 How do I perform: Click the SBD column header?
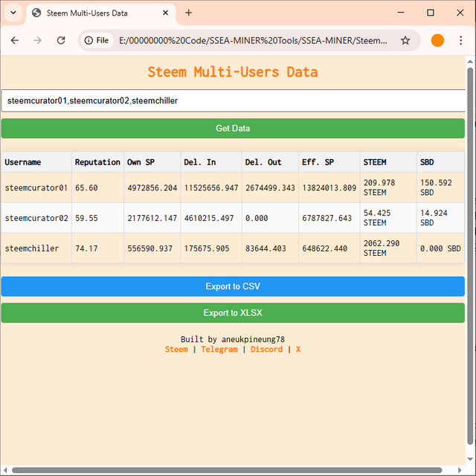[x=440, y=162]
